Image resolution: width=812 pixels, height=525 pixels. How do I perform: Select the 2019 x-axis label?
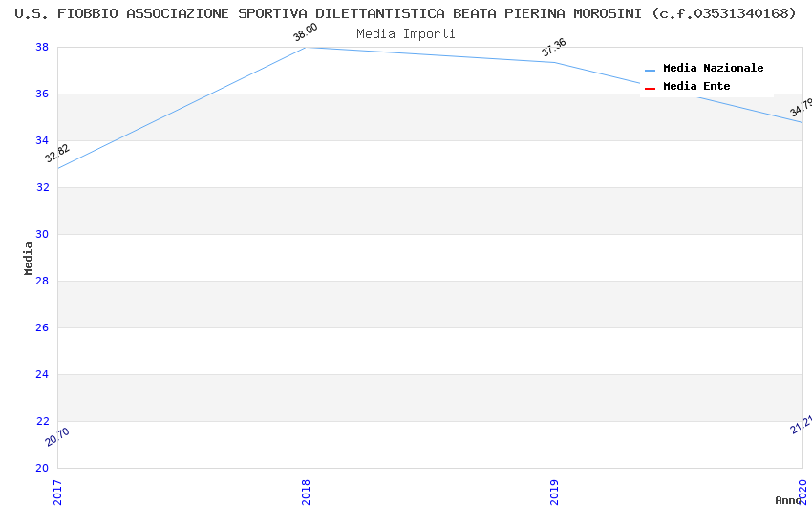(554, 492)
